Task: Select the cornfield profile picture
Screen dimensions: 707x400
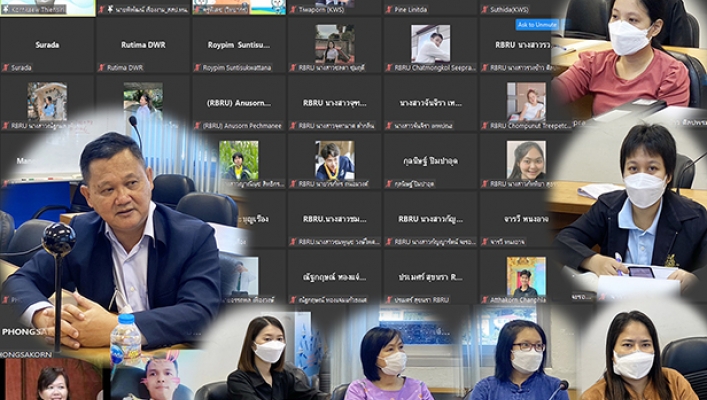Action: point(239,160)
